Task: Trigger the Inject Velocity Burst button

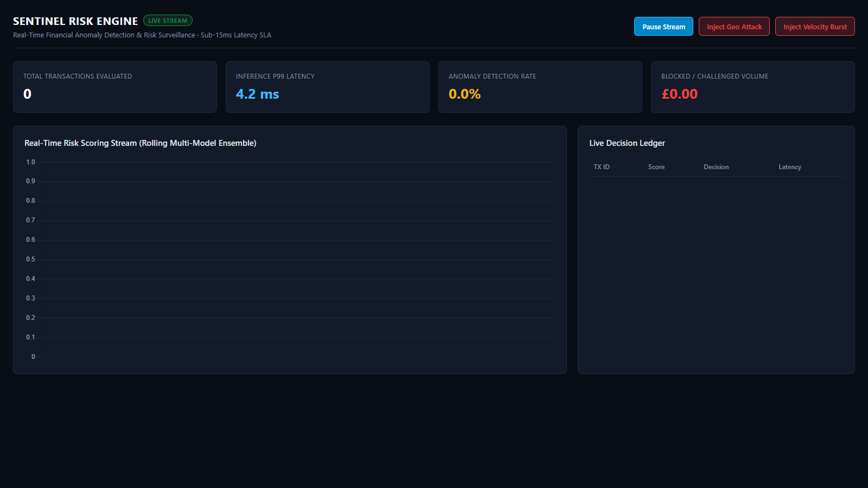Action: (x=815, y=27)
